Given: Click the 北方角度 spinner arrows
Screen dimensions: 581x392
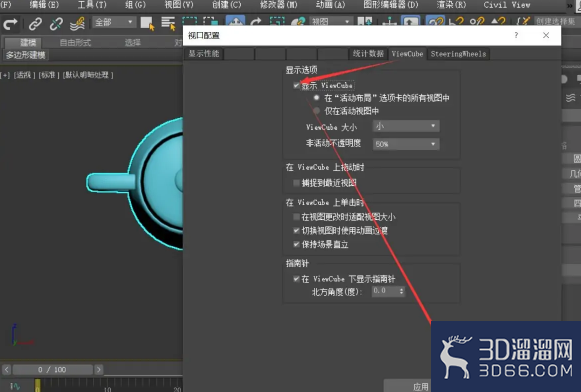Looking at the screenshot, I should tap(401, 291).
